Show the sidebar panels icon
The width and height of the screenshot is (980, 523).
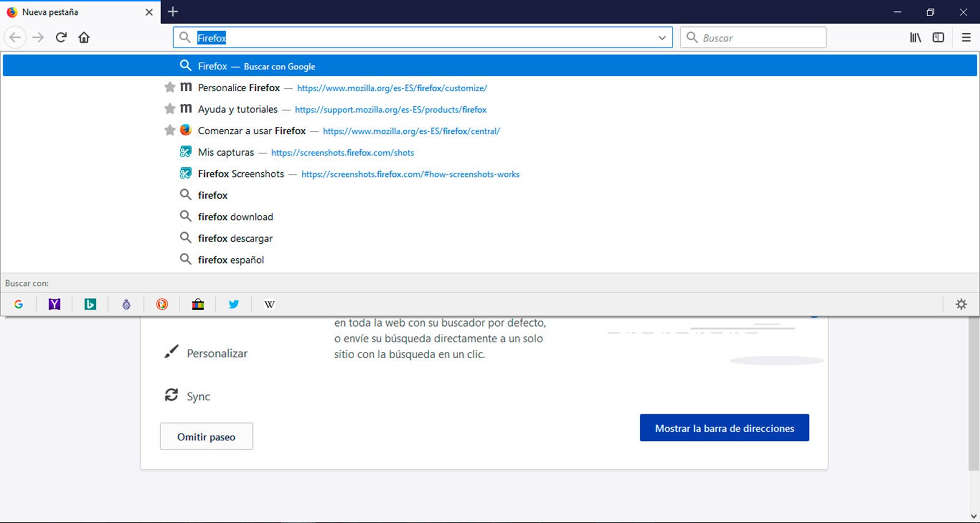pos(938,38)
